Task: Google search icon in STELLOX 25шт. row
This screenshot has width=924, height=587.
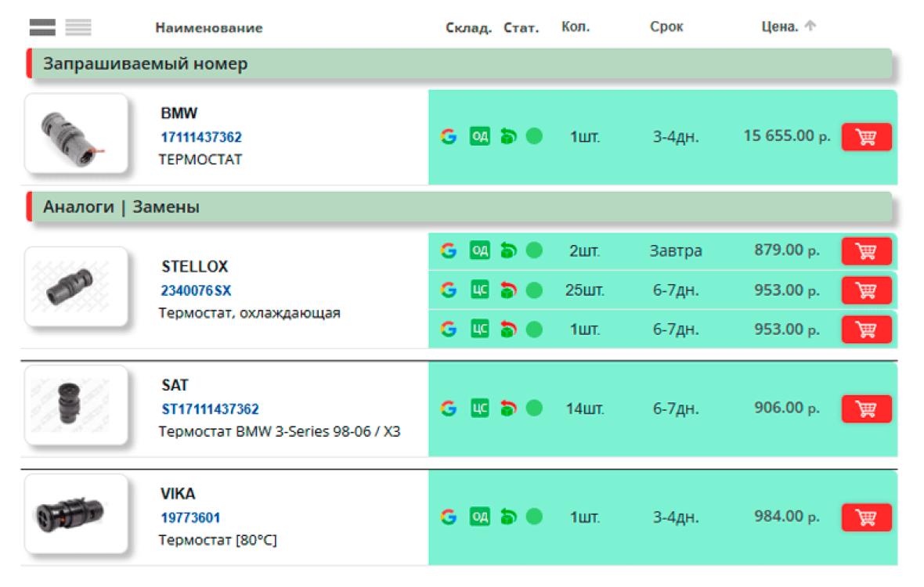Action: click(x=449, y=290)
